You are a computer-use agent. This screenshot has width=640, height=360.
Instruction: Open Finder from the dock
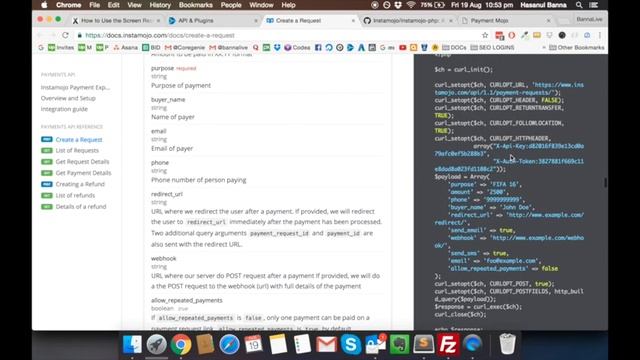pyautogui.click(x=132, y=344)
